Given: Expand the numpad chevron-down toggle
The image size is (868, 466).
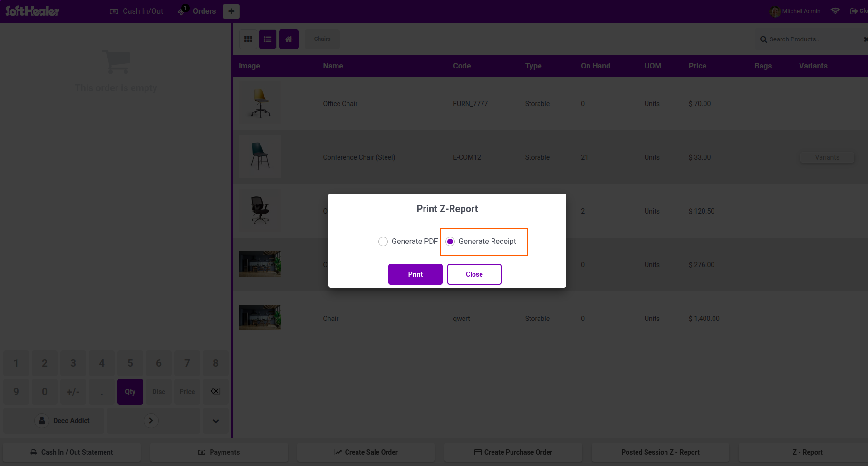Looking at the screenshot, I should pyautogui.click(x=216, y=421).
